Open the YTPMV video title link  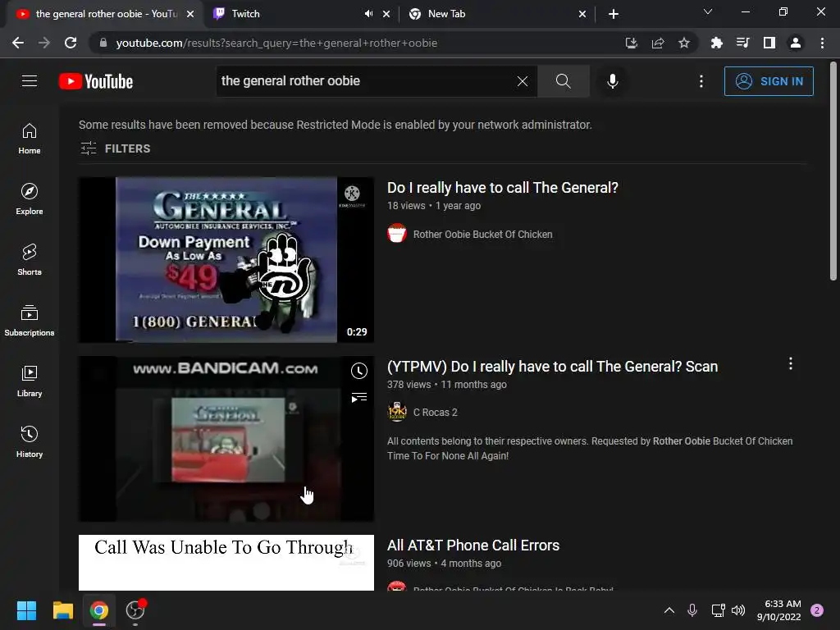coord(552,367)
